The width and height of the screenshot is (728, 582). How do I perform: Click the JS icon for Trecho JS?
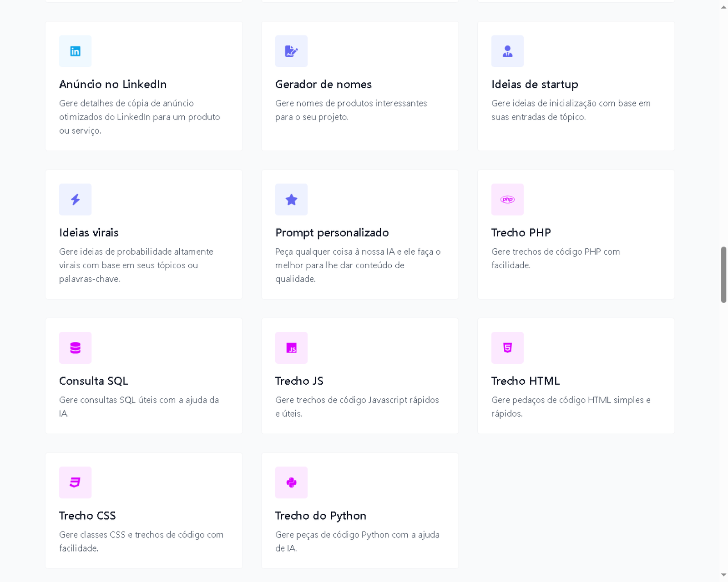[x=291, y=348]
